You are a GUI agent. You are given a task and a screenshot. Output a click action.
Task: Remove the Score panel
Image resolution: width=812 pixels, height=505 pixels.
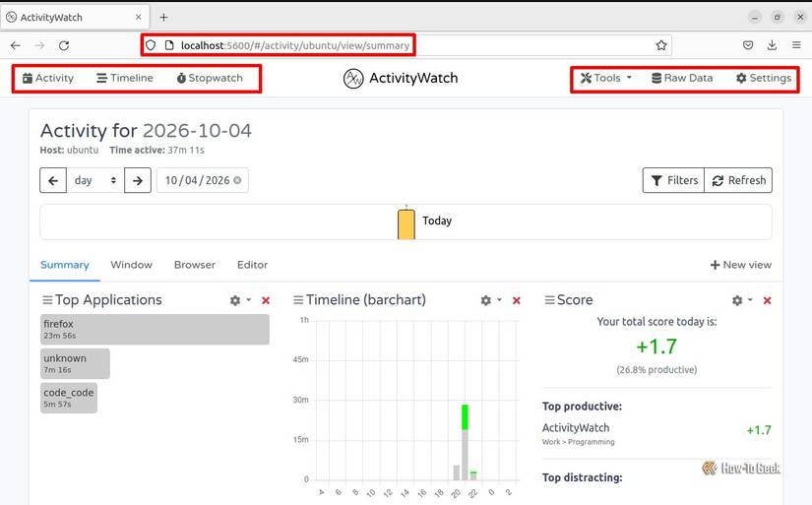768,300
